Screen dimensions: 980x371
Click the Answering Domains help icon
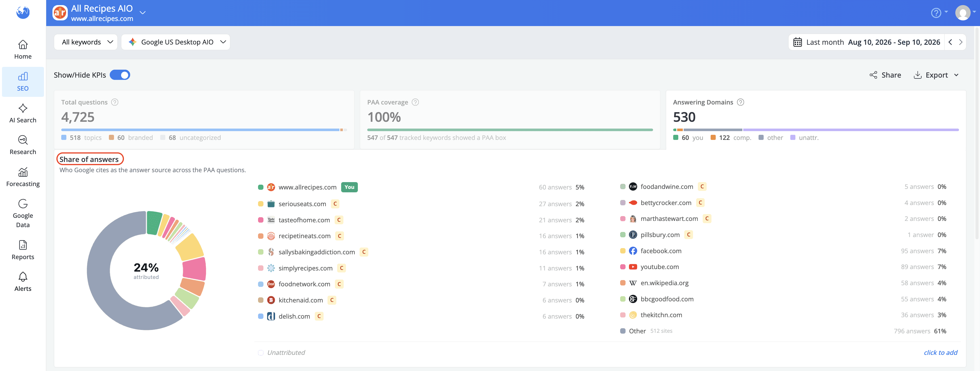pyautogui.click(x=740, y=102)
